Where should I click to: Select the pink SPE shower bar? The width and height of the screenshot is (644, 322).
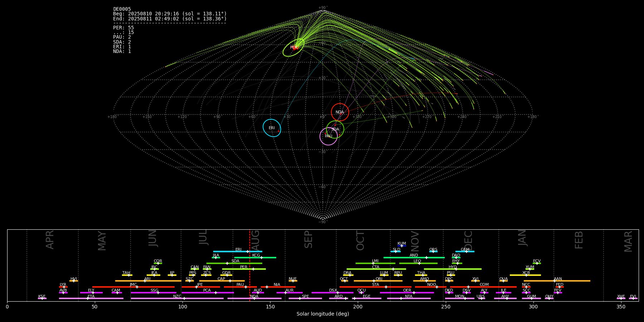tap(305, 298)
